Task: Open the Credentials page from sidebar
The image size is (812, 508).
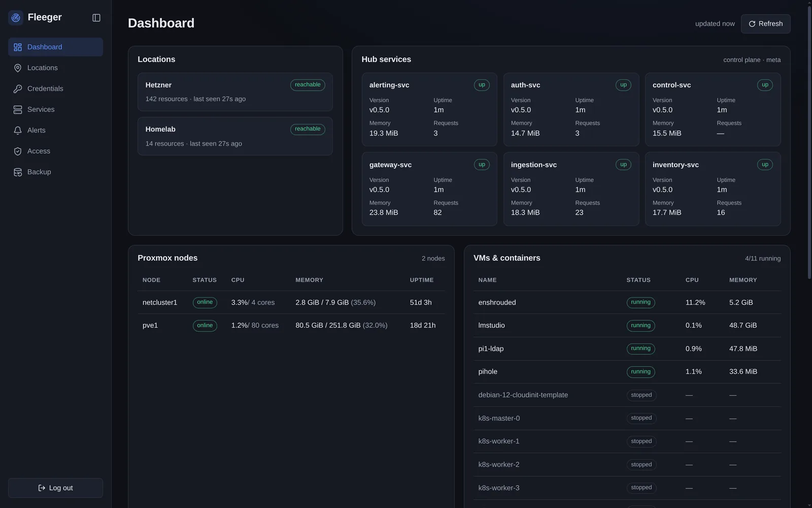Action: [55, 89]
